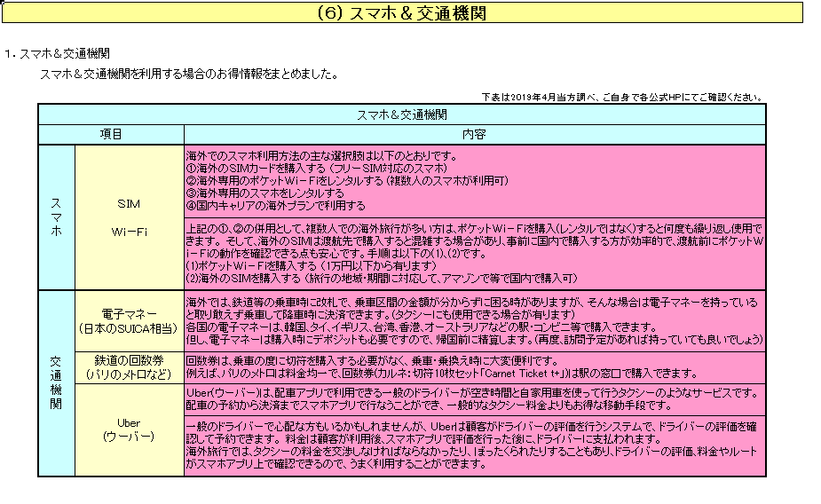Viewport: 821px width, 504px height.
Task: Click line (1)ポケットWi-Fiを購入する
Action: [311, 266]
